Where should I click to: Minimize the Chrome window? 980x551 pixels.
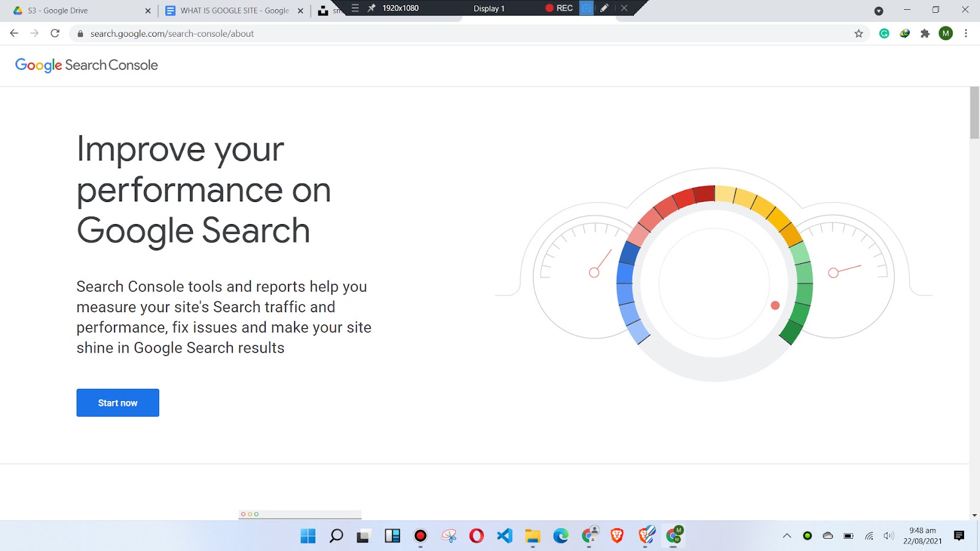click(x=907, y=10)
